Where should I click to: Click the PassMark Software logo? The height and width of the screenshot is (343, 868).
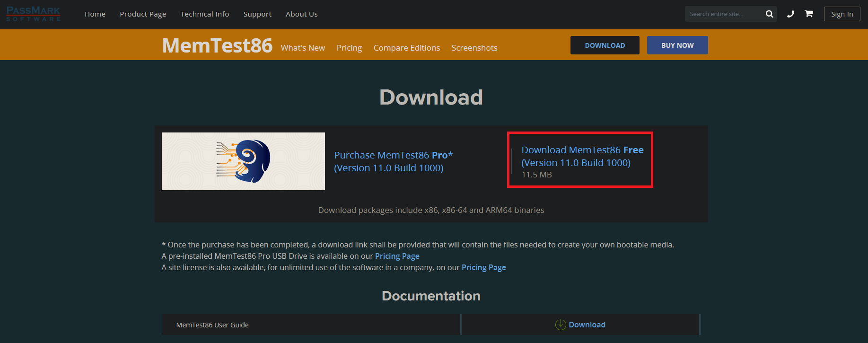(x=33, y=14)
